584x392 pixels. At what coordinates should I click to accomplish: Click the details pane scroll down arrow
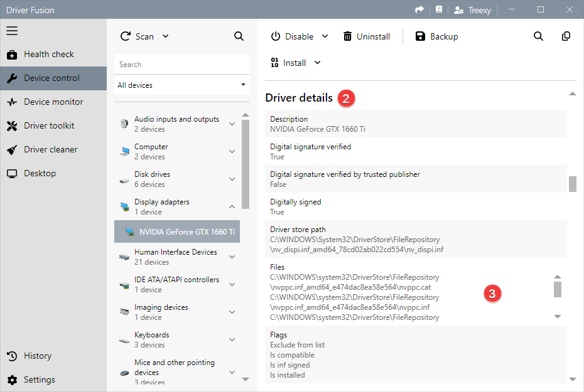[x=573, y=379]
